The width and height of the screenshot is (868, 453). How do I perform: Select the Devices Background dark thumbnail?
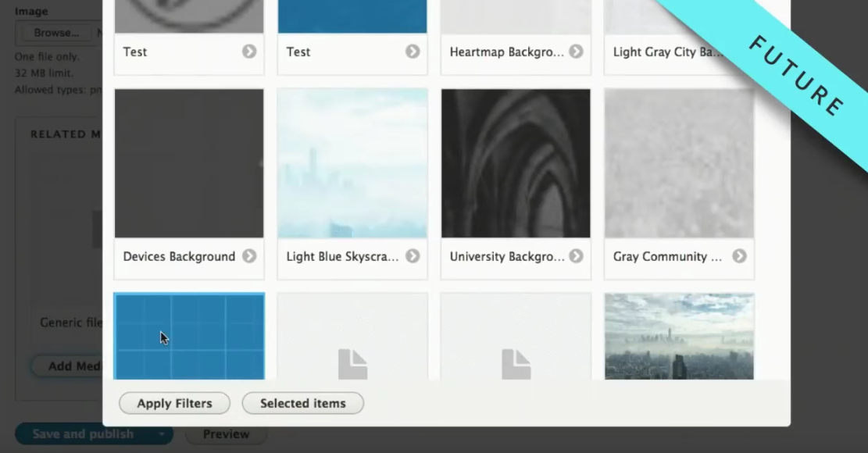coord(189,163)
